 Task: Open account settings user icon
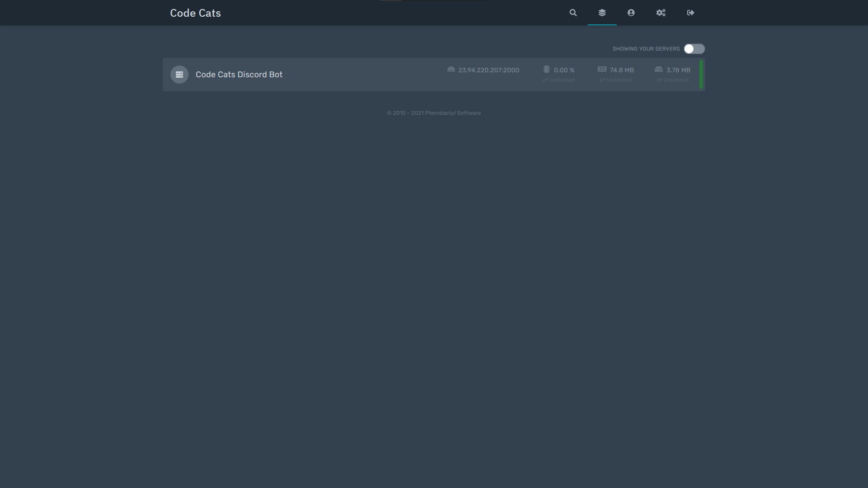[631, 13]
